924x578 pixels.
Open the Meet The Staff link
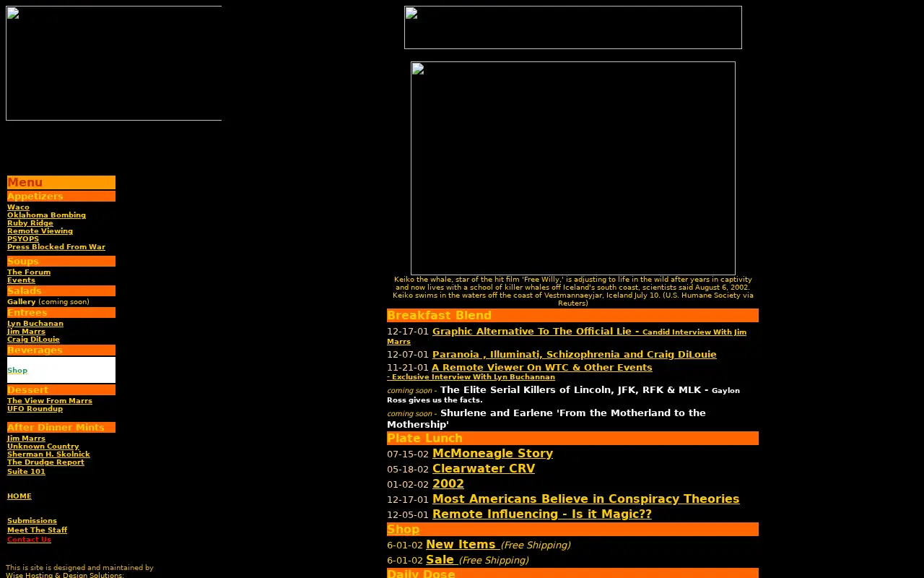[x=37, y=530]
